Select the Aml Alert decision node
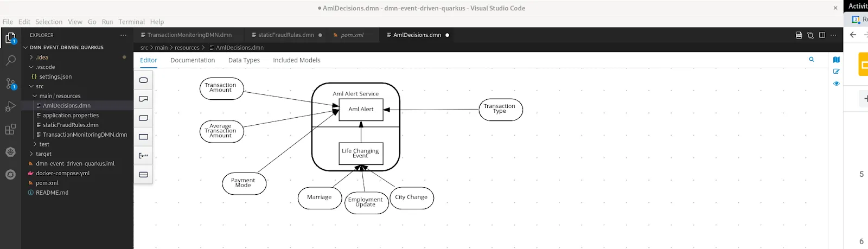 click(361, 110)
